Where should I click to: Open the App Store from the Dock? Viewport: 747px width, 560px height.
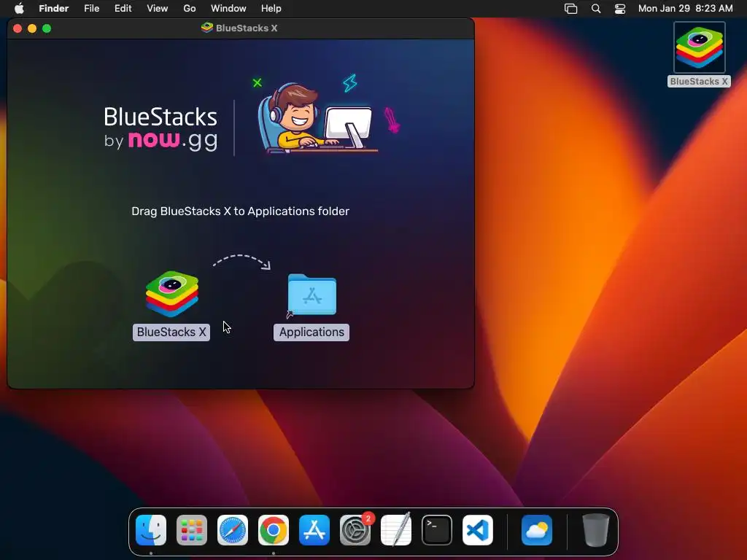point(314,530)
